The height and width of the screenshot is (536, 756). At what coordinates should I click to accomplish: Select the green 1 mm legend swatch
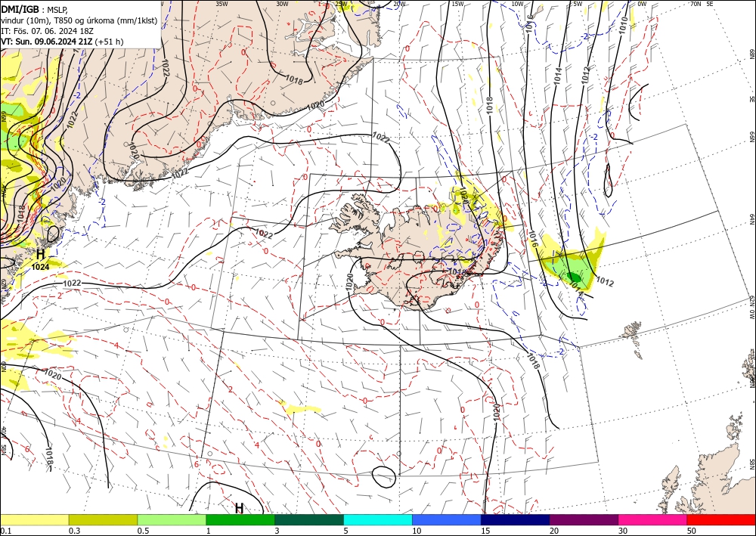click(240, 519)
